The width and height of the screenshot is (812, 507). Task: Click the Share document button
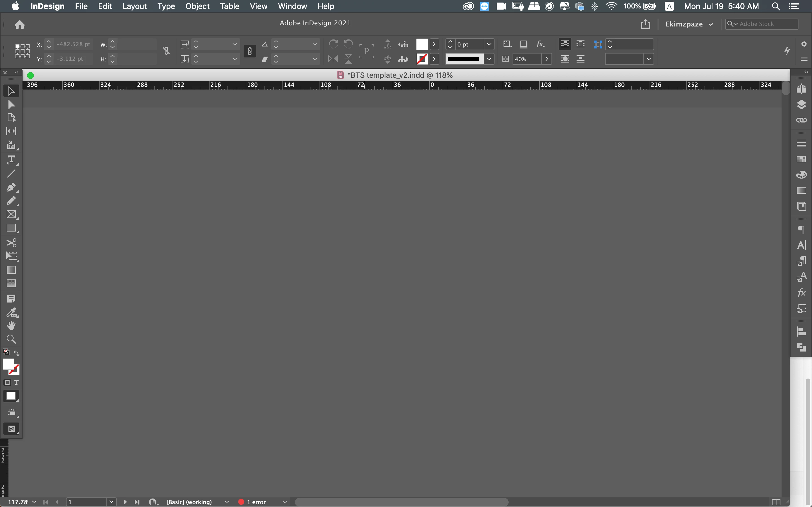pyautogui.click(x=645, y=24)
